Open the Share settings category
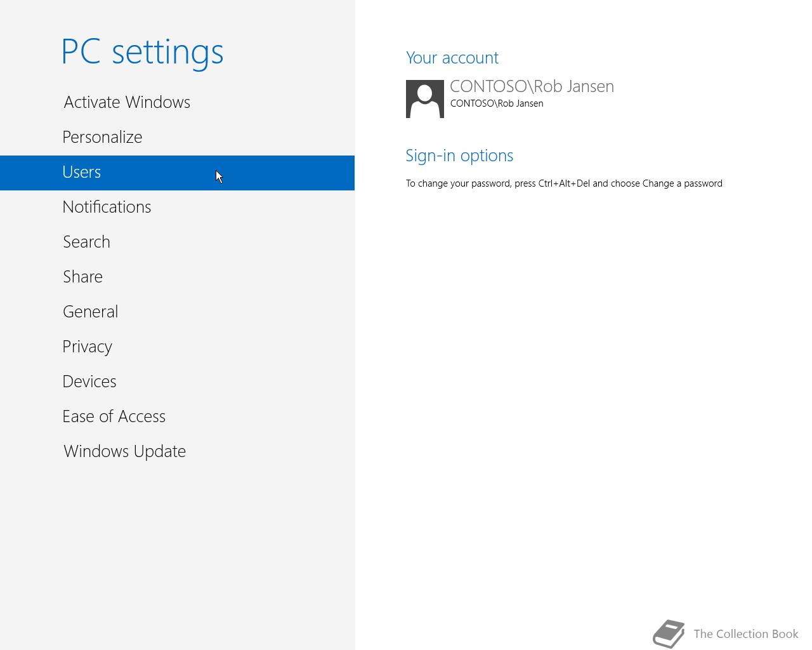Viewport: 812px width, 650px height. 177,277
